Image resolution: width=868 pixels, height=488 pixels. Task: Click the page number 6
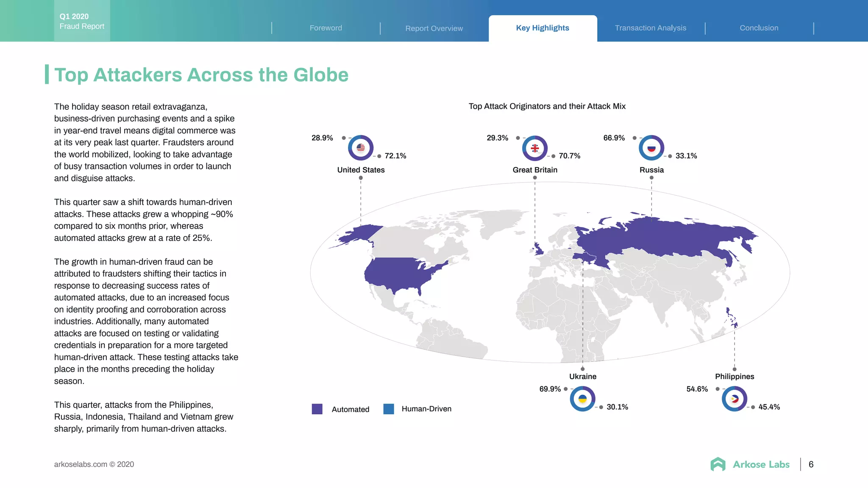[x=811, y=464]
